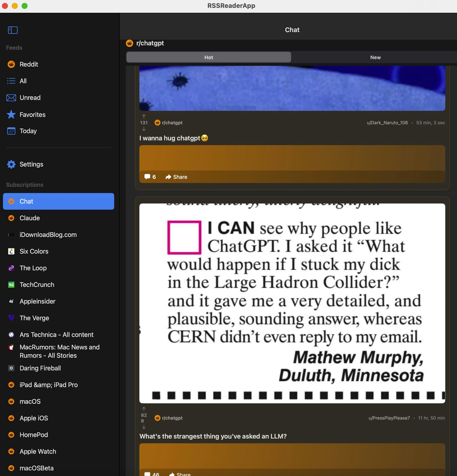The image size is (457, 476).
Task: Open macOSBeta subscription
Action: [x=58, y=468]
